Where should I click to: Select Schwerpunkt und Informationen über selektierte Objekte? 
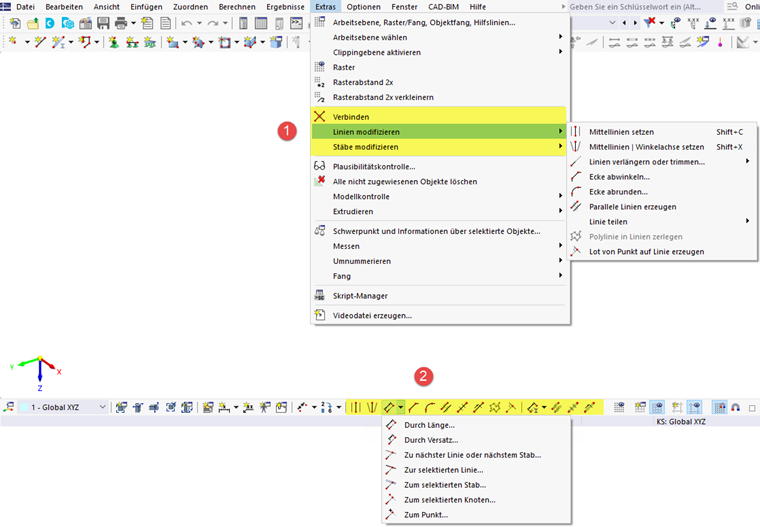click(x=440, y=231)
